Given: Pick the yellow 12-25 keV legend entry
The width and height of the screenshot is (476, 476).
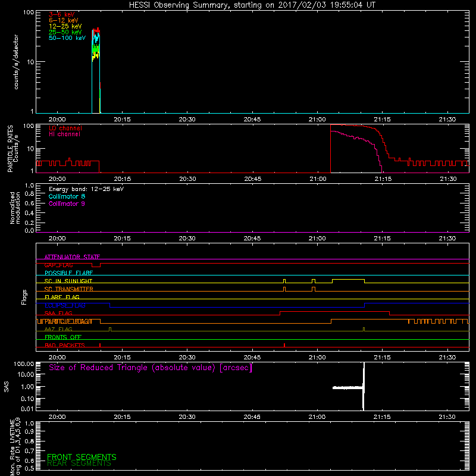Looking at the screenshot, I should pyautogui.click(x=65, y=26).
